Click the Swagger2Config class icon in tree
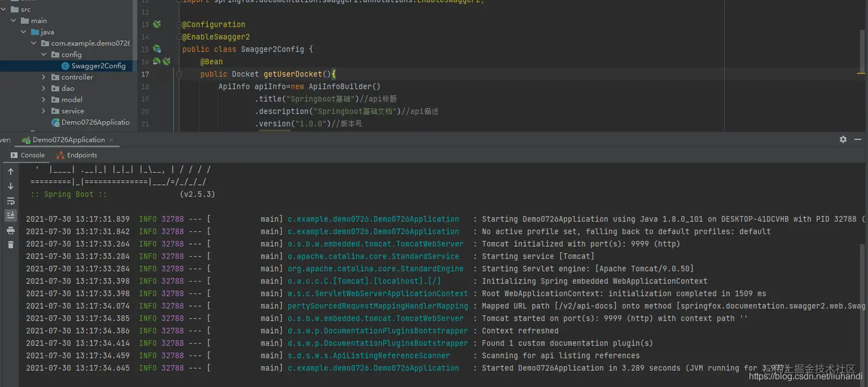This screenshot has width=868, height=387. click(65, 66)
